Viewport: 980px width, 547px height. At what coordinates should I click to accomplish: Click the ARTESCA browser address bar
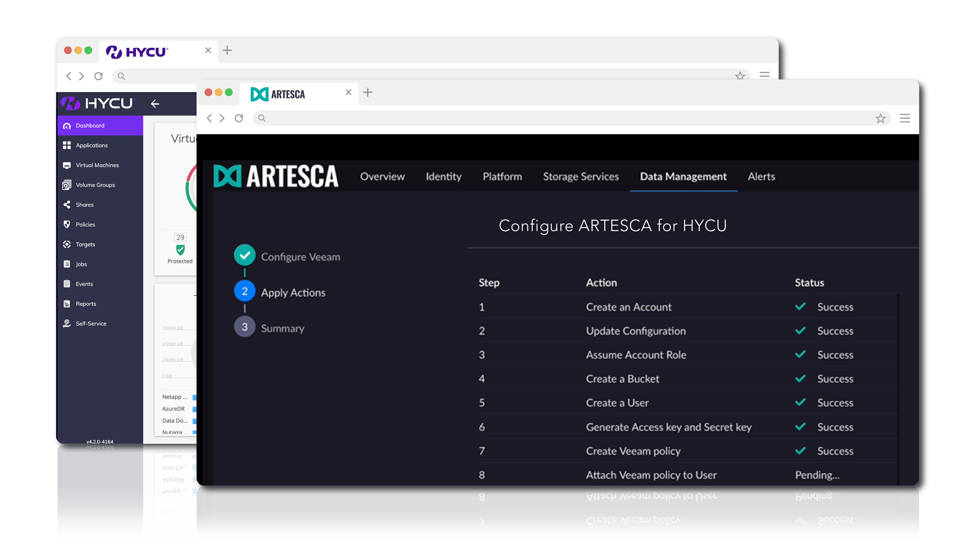coord(565,118)
